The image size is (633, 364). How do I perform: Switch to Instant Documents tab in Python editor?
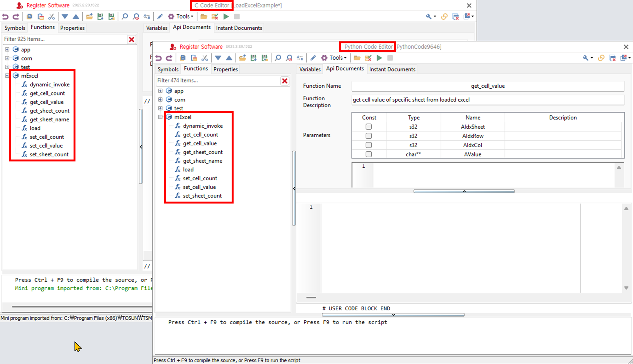[392, 69]
